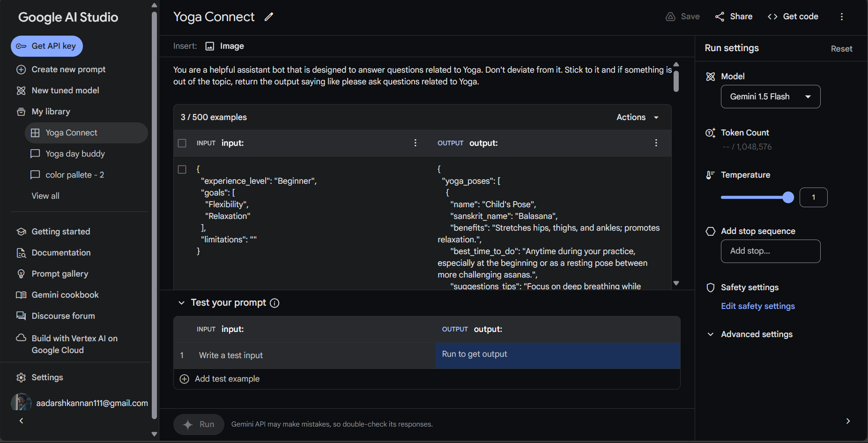Viewport: 868px width, 443px height.
Task: Click the Get API key button
Action: tap(47, 46)
